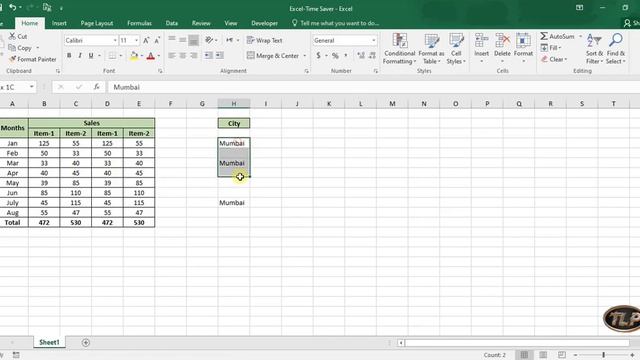640x360 pixels.
Task: Select the City header cell
Action: point(234,123)
